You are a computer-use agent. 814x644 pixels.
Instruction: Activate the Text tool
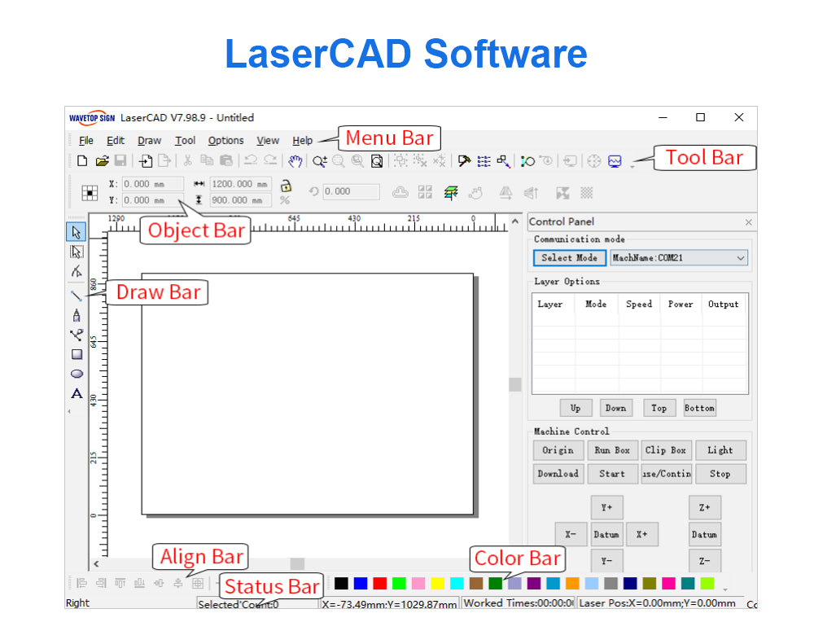(x=77, y=394)
